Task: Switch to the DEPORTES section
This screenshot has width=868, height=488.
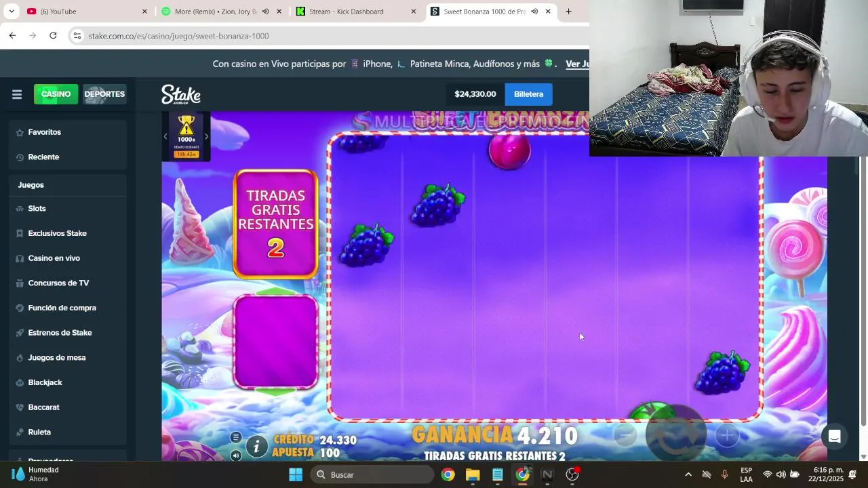Action: point(104,94)
